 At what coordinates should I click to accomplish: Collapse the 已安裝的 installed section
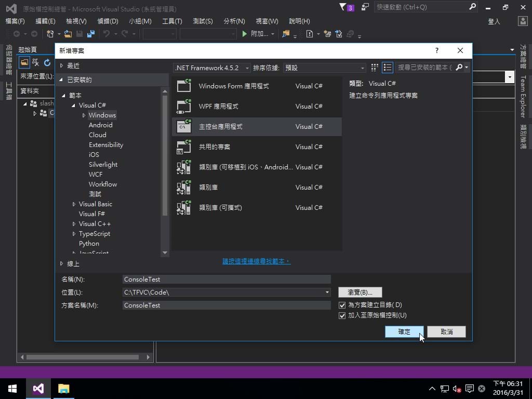point(61,79)
